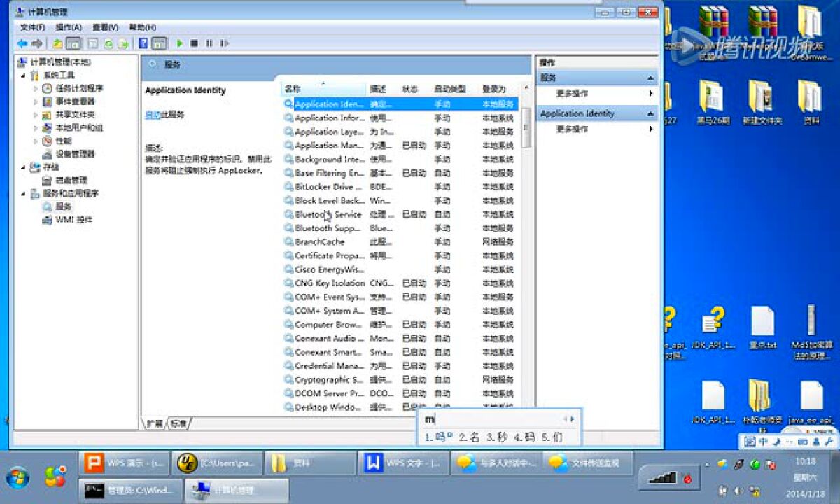The width and height of the screenshot is (840, 504).
Task: Click the Restart Service toolbar icon
Action: tap(224, 43)
